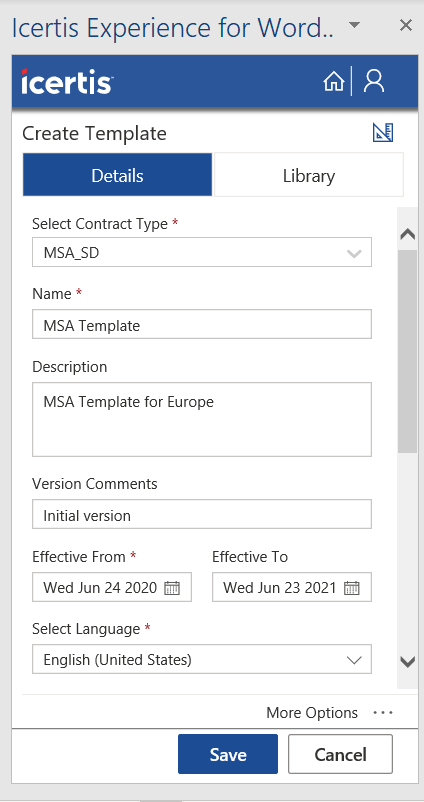Switch to the Library tab
Image resolution: width=424 pixels, height=802 pixels.
309,175
